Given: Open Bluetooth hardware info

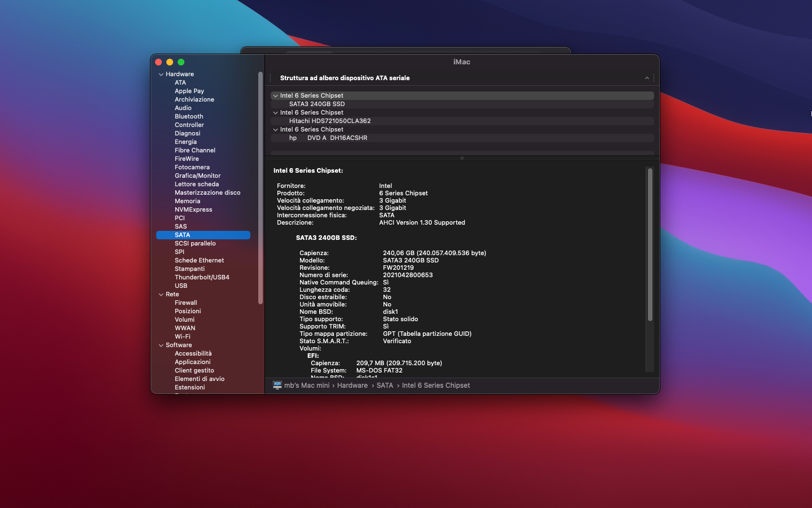Looking at the screenshot, I should click(x=188, y=116).
